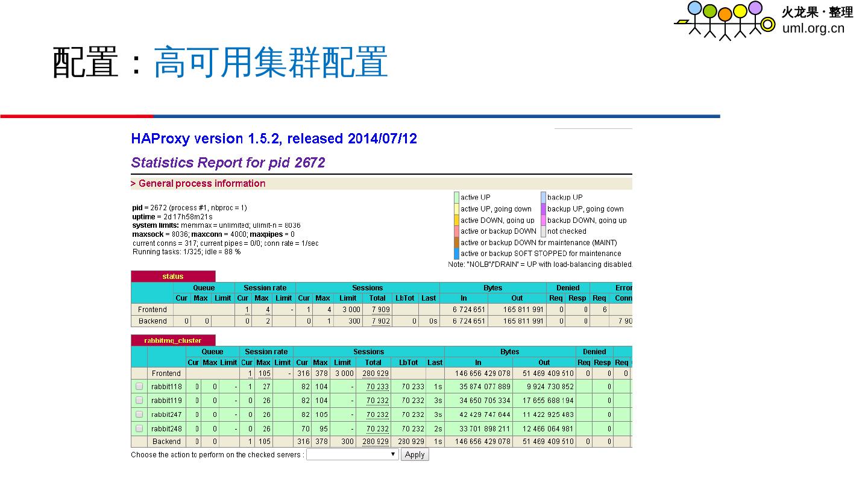The height and width of the screenshot is (488, 868).
Task: Click the NOLB/DRAIN note text
Action: click(x=540, y=264)
